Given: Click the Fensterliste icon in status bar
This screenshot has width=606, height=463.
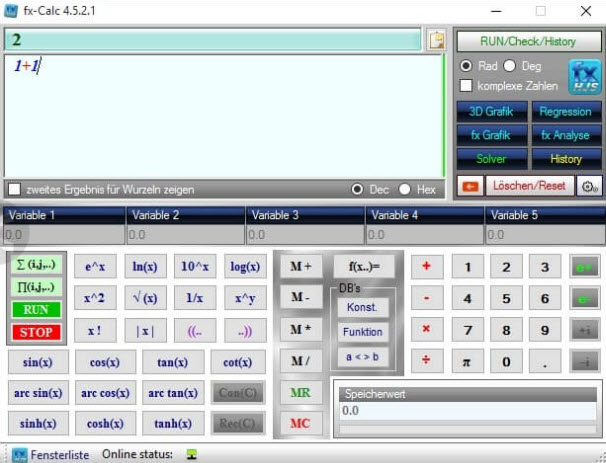Looking at the screenshot, I should tap(19, 455).
